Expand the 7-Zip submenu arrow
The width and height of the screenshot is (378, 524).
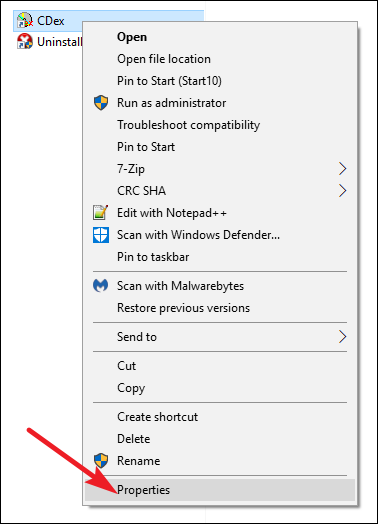coord(342,168)
